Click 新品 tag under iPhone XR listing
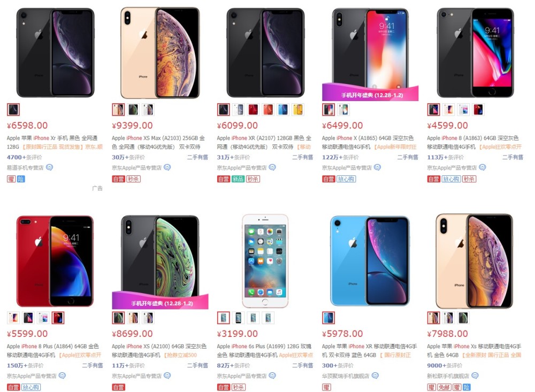535x392 pixels. click(238, 179)
